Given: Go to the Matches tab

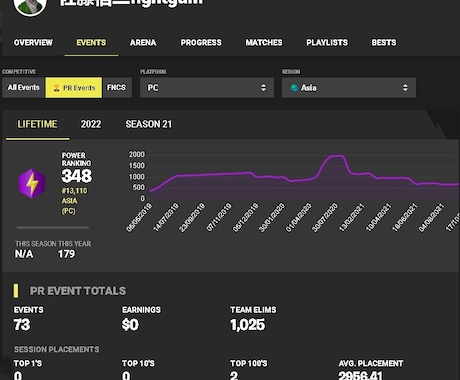Looking at the screenshot, I should pyautogui.click(x=264, y=43).
